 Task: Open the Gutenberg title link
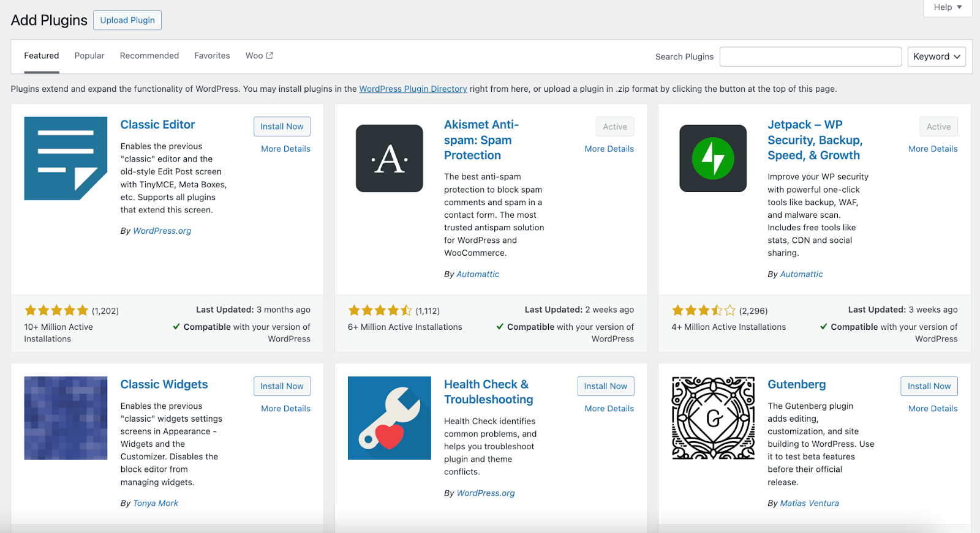click(x=797, y=384)
